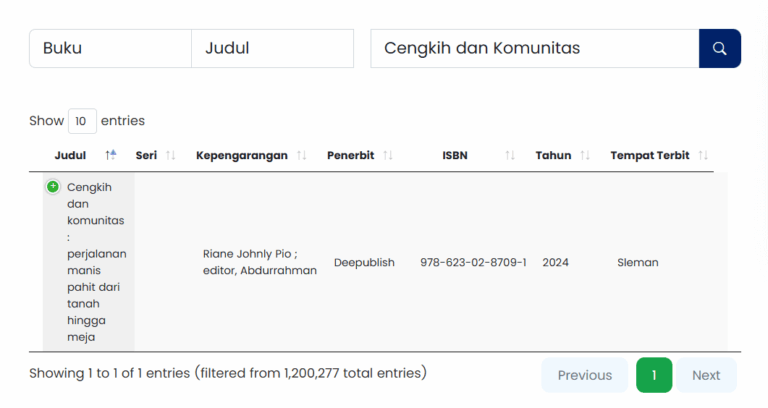Click the Deepublish publisher cell

coord(364,262)
